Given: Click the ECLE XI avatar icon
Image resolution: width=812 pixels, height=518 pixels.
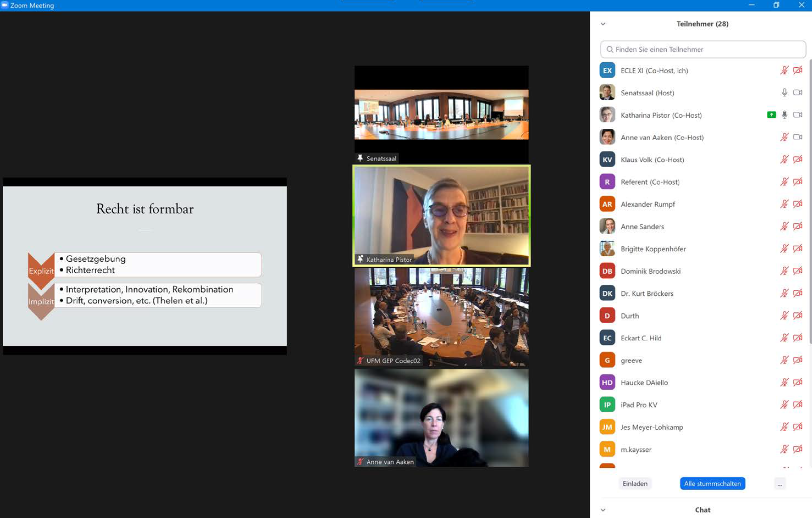Looking at the screenshot, I should click(x=607, y=70).
